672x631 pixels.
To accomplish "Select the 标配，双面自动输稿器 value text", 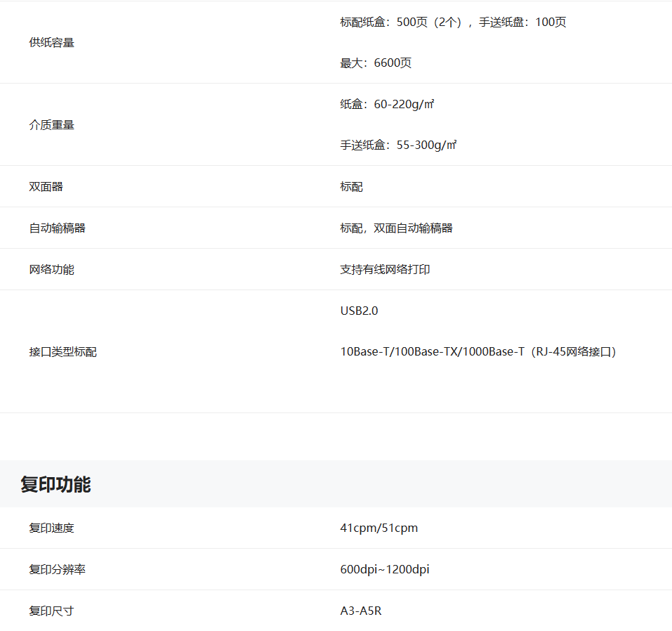I will (396, 228).
